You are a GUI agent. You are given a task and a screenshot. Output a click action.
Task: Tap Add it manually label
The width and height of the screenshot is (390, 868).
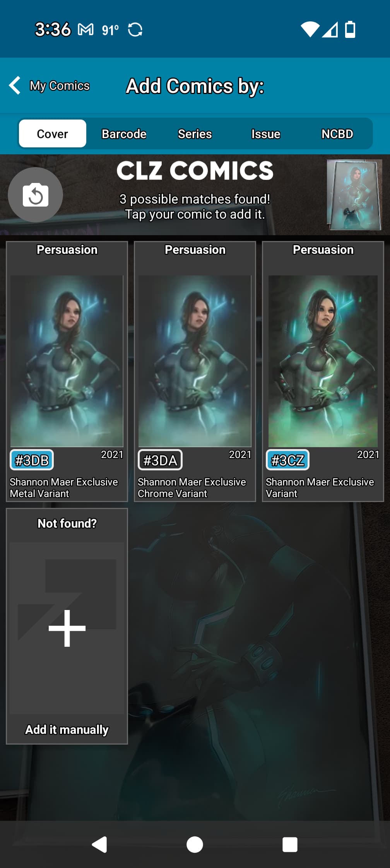pos(67,730)
